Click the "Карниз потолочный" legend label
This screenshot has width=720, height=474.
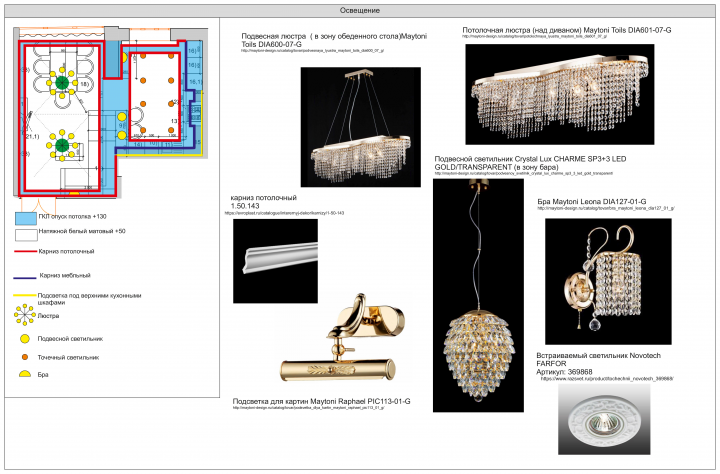(x=66, y=251)
